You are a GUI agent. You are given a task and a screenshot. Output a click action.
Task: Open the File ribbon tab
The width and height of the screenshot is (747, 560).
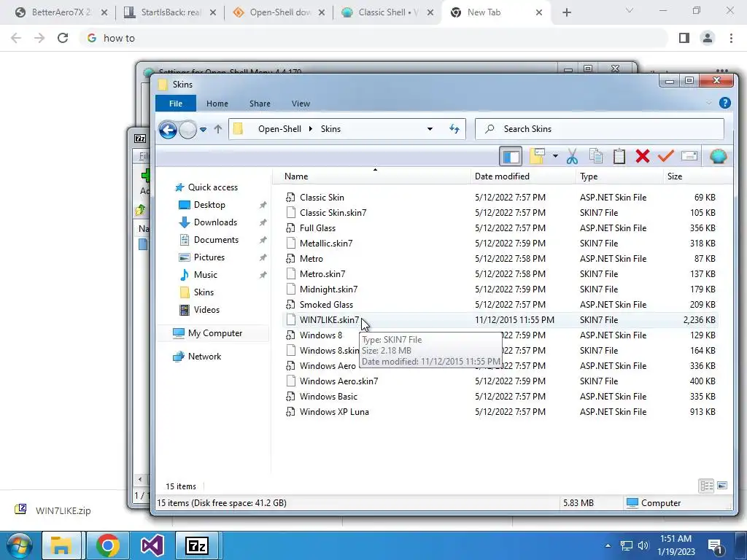176,104
